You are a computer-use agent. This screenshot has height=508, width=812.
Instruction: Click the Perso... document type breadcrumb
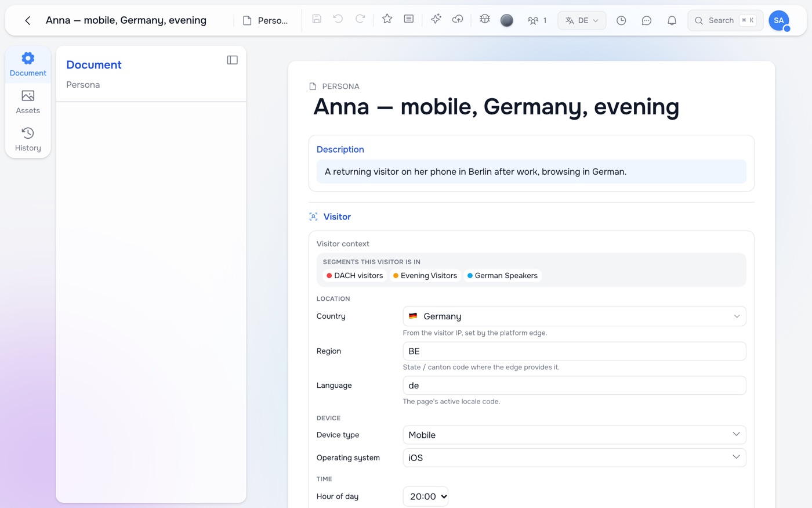pyautogui.click(x=266, y=20)
